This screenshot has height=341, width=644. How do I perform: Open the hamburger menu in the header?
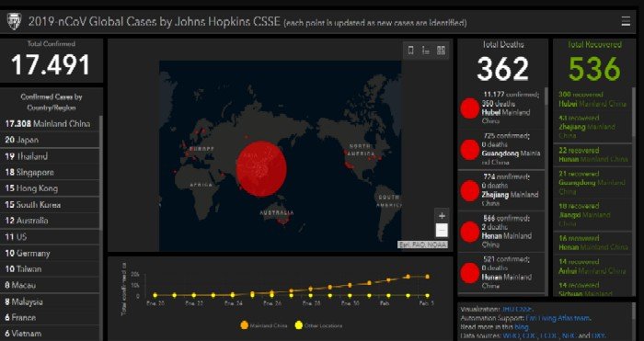(626, 21)
